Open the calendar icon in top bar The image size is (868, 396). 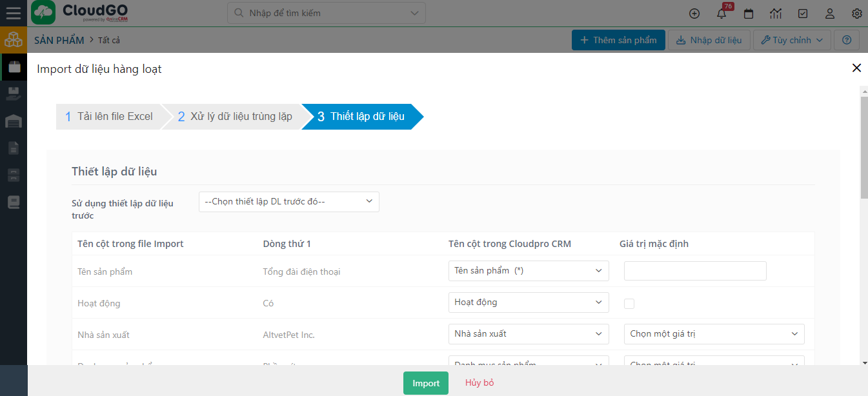point(749,14)
